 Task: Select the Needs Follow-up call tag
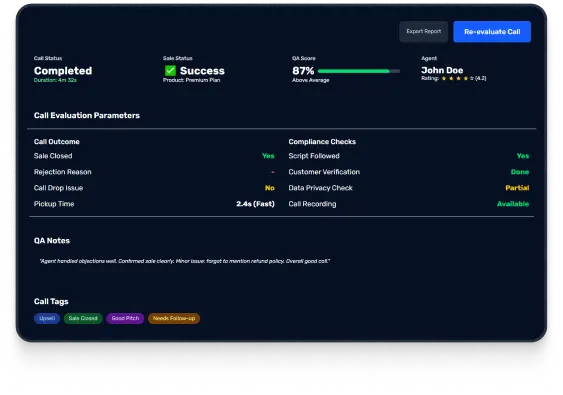pos(174,318)
